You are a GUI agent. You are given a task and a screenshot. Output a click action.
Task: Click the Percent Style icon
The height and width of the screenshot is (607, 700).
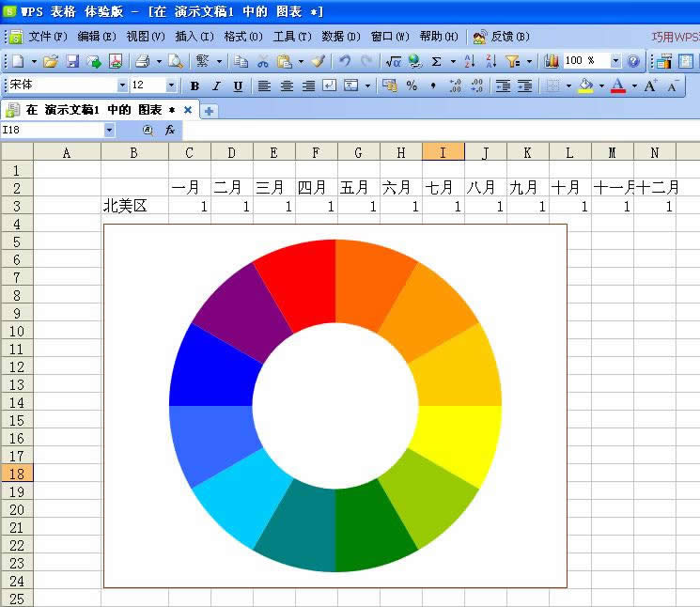pos(412,86)
